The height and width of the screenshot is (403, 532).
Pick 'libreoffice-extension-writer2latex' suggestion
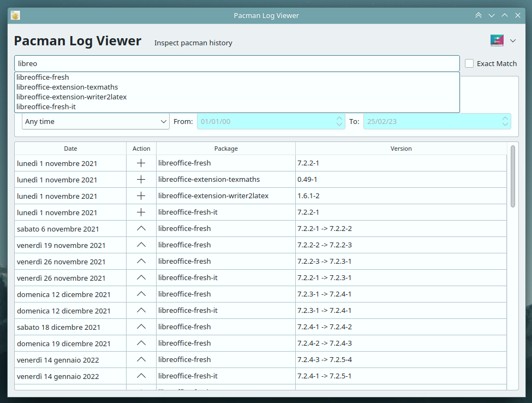click(237, 97)
